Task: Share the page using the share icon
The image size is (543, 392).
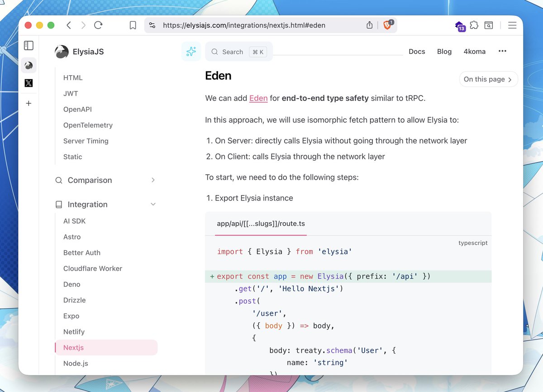Action: pyautogui.click(x=369, y=25)
